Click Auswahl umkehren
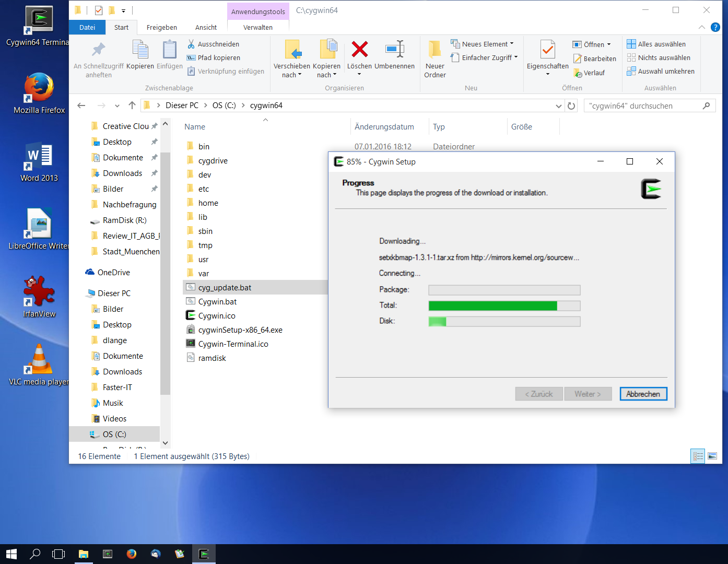This screenshot has height=564, width=728. pos(661,71)
